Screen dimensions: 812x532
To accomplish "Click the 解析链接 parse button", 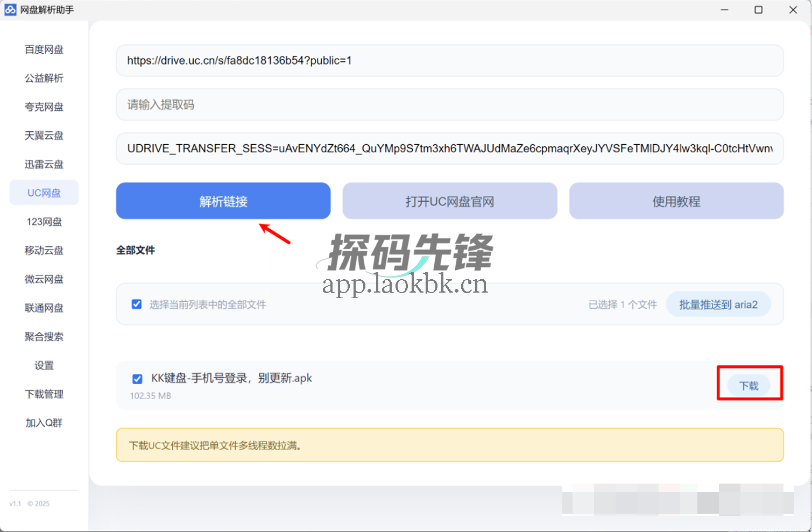I will click(x=223, y=201).
